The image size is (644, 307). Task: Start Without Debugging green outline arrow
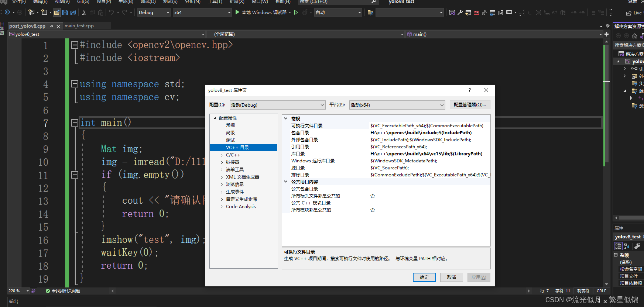[x=296, y=13]
